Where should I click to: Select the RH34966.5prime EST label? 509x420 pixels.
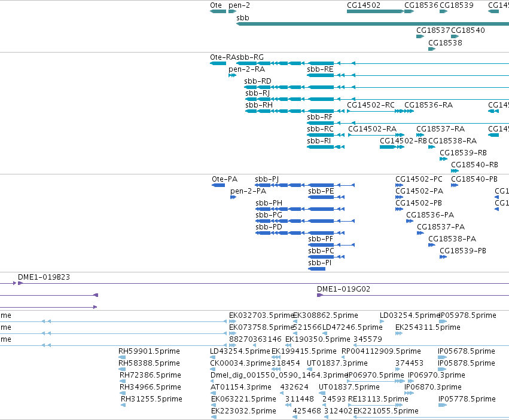[x=150, y=387]
